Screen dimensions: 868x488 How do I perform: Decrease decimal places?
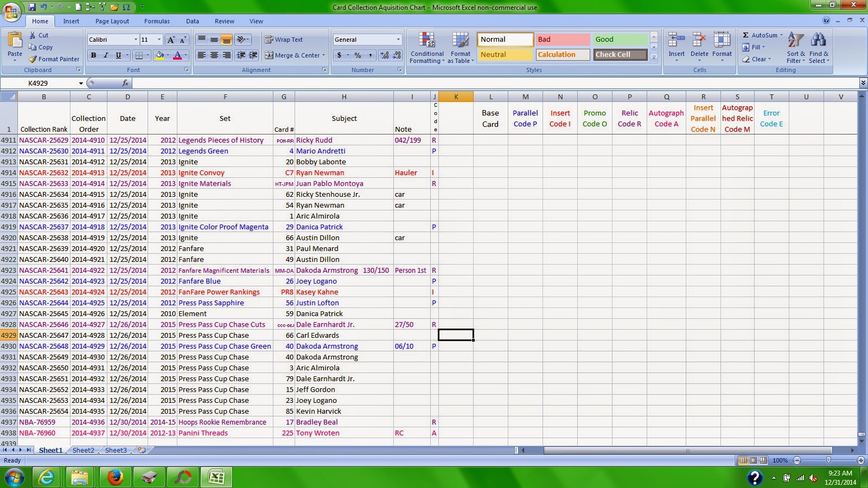coord(397,55)
